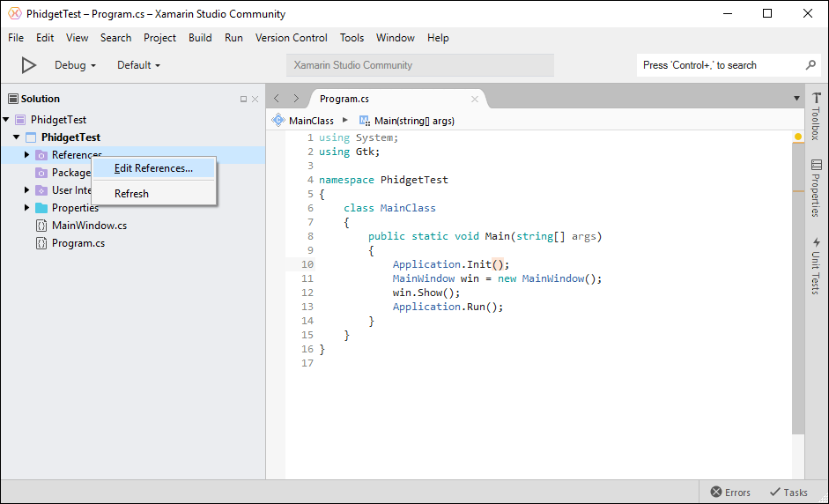Image resolution: width=829 pixels, height=504 pixels.
Task: Click the MainWindow.cs file icon
Action: (x=41, y=226)
